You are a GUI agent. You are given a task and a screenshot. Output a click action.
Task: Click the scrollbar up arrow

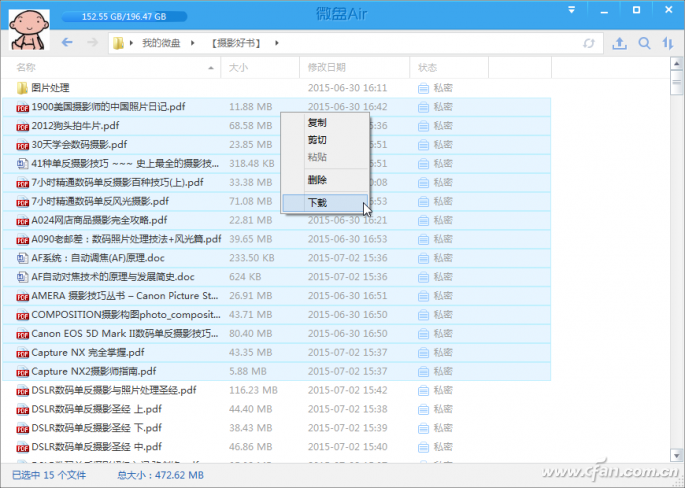click(x=677, y=64)
